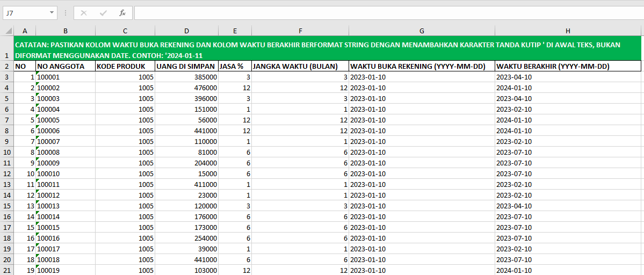Click WAKTU BERAKHIR cell for member 100001
The height and width of the screenshot is (275, 644).
click(x=568, y=77)
